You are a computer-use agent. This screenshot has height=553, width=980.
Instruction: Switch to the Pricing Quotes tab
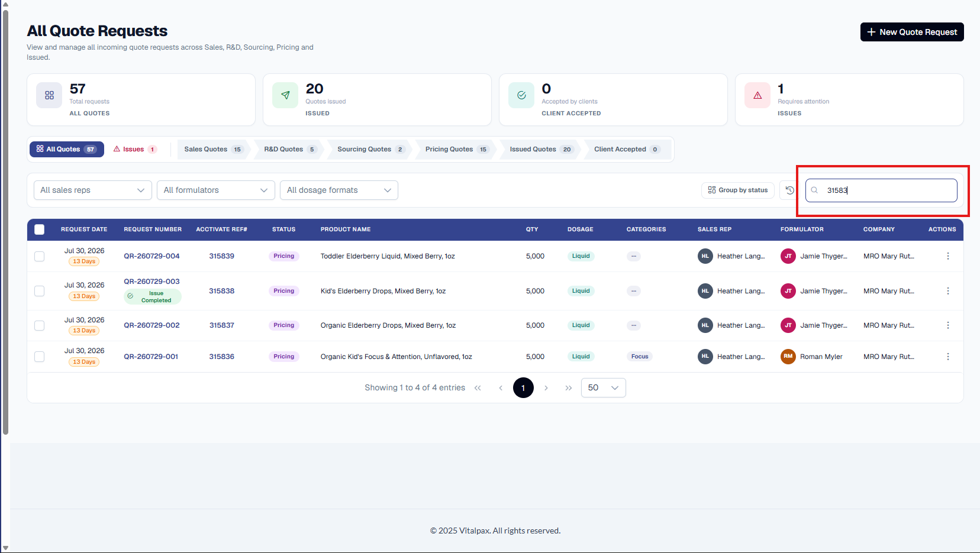coord(456,150)
